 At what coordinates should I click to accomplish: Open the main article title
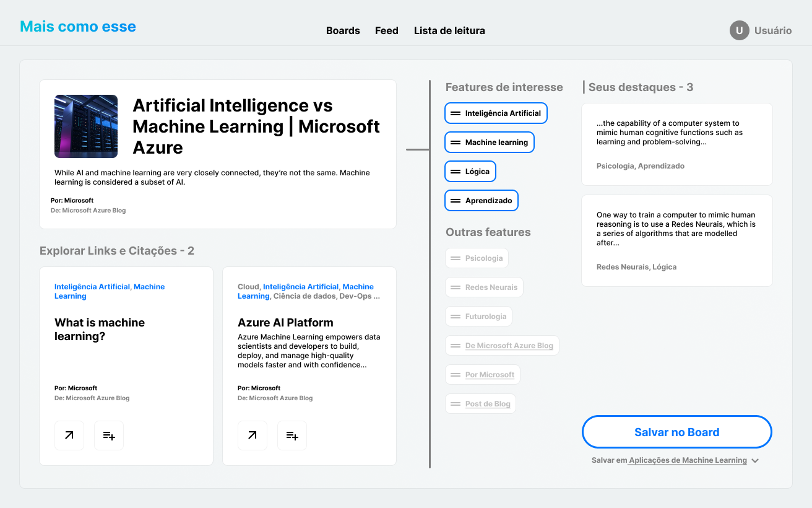[x=256, y=126]
